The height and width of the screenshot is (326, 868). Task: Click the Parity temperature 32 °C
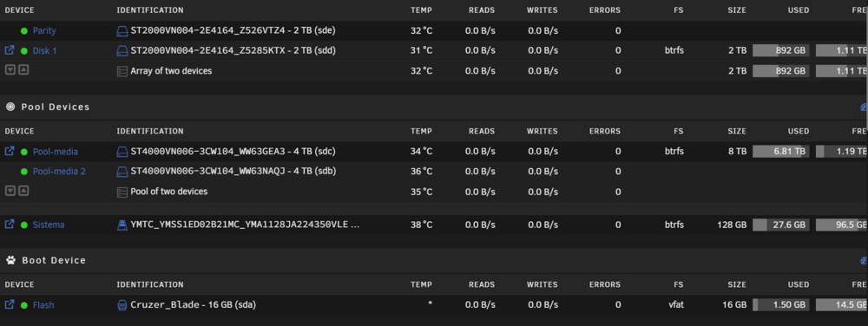pyautogui.click(x=421, y=31)
